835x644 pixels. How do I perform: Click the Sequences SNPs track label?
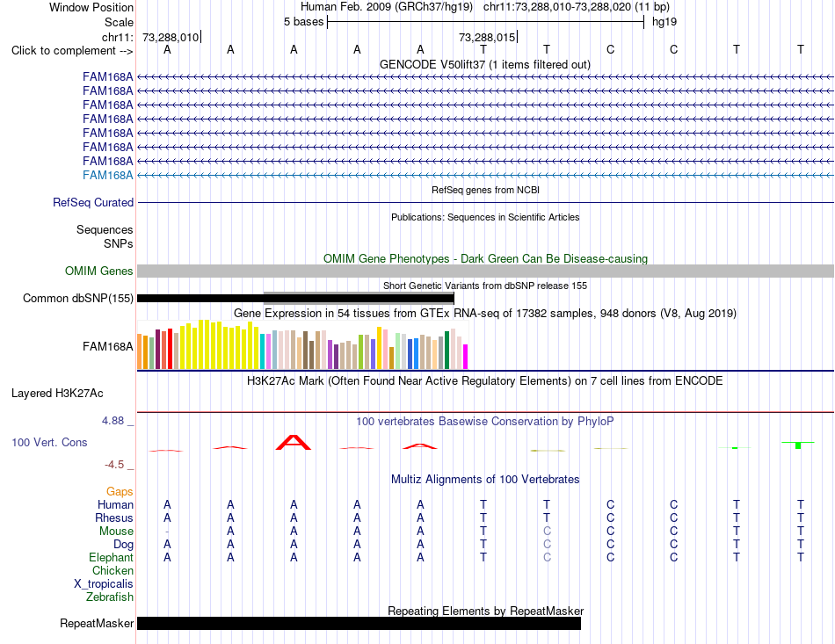pyautogui.click(x=105, y=236)
